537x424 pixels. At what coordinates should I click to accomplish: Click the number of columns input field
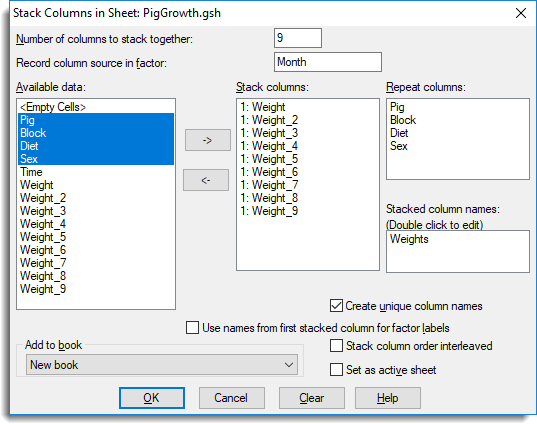tap(298, 38)
